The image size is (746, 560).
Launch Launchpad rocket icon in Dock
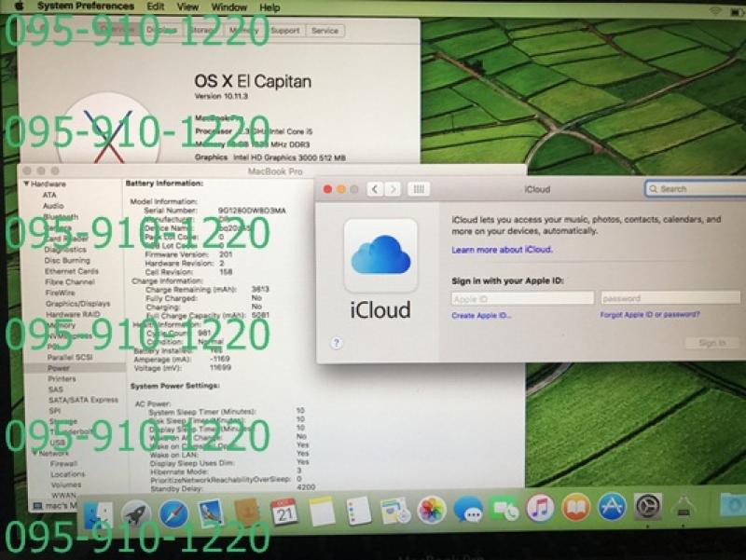(x=136, y=515)
